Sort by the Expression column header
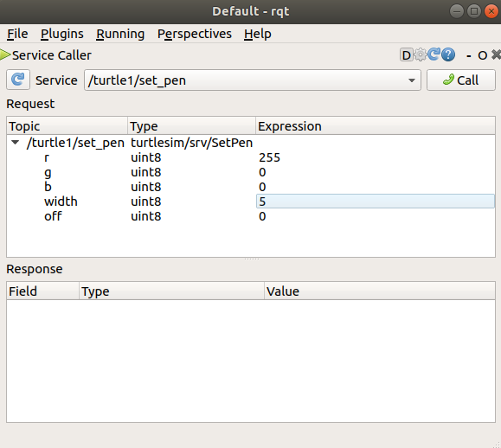This screenshot has width=501, height=448. pos(376,126)
